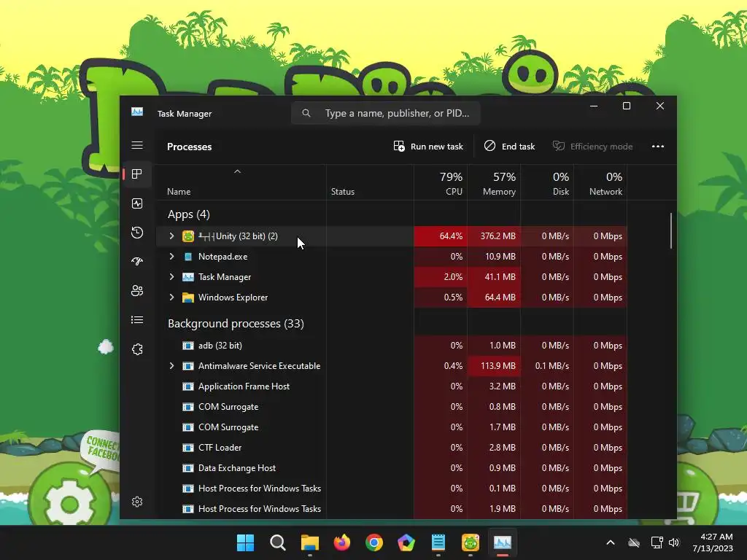
Task: Open Task Manager settings gear icon
Action: (x=137, y=502)
